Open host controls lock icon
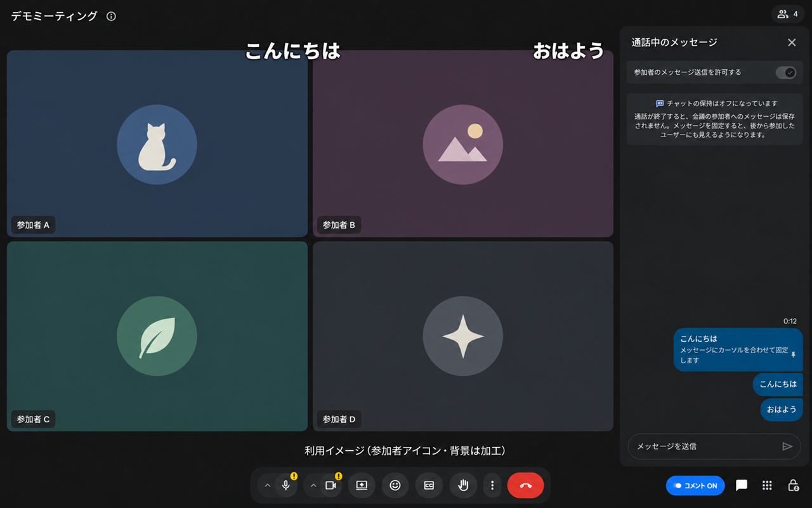Screen dimensions: 812x508 point(793,486)
